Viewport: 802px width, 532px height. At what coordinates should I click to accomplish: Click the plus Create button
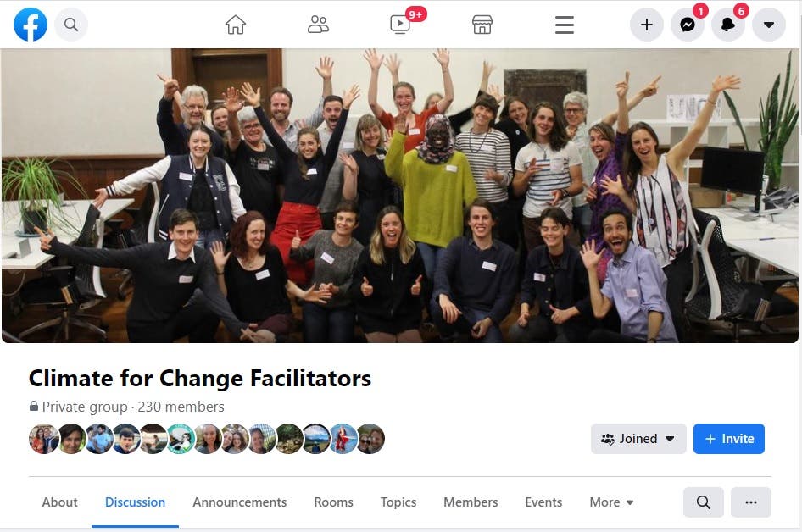tap(647, 25)
